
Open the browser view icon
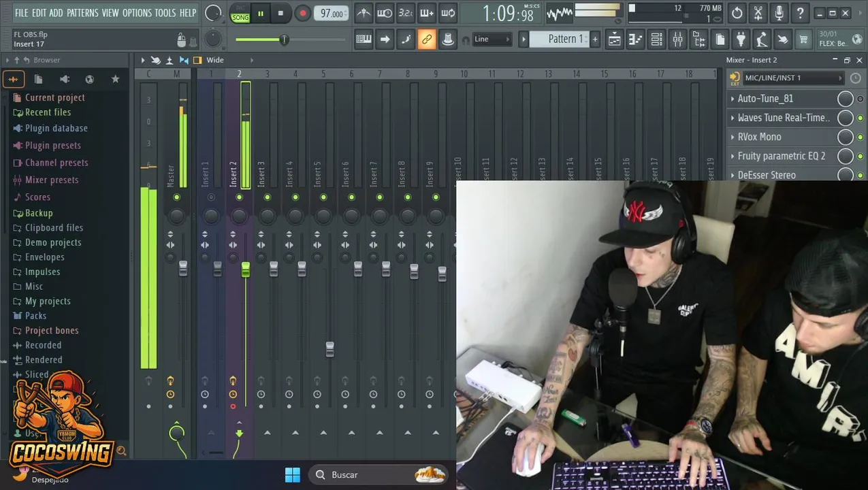(x=698, y=39)
